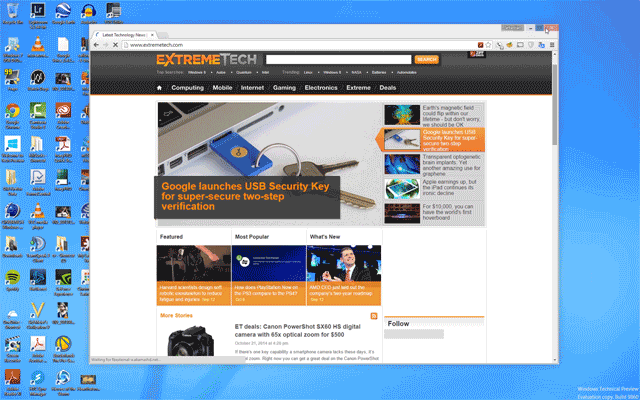Click in the ExtremeTech search field
Image resolution: width=640 pixels, height=400 pixels.
click(x=338, y=60)
